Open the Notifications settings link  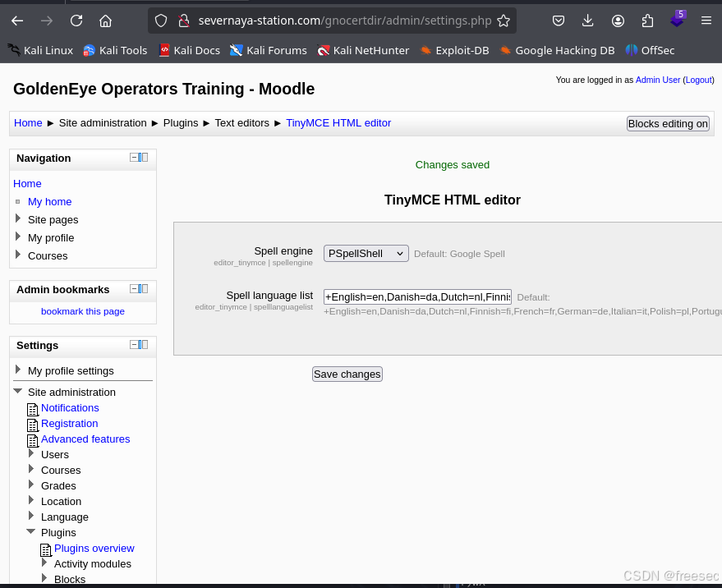coord(70,407)
